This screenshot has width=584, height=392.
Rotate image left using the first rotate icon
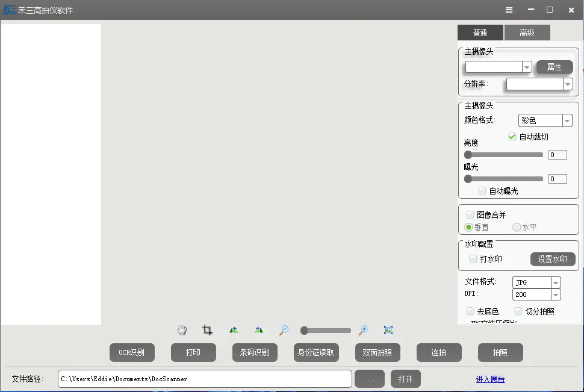click(234, 330)
